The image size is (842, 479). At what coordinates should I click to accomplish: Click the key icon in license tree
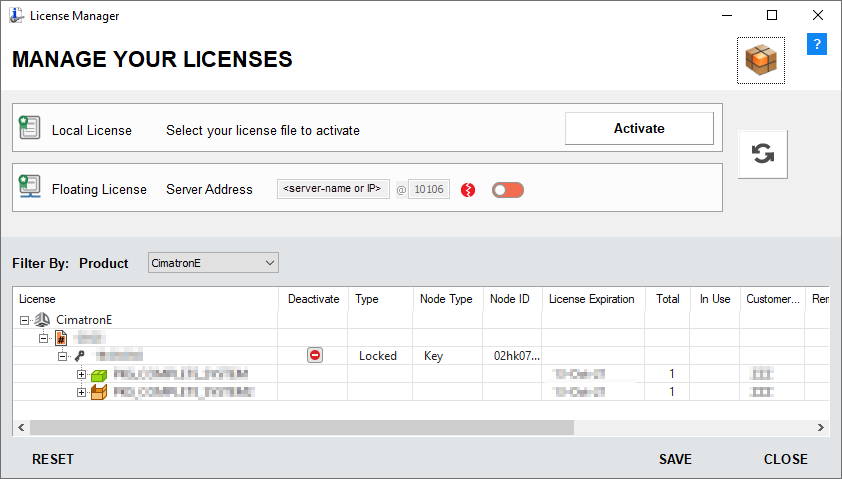coord(80,355)
